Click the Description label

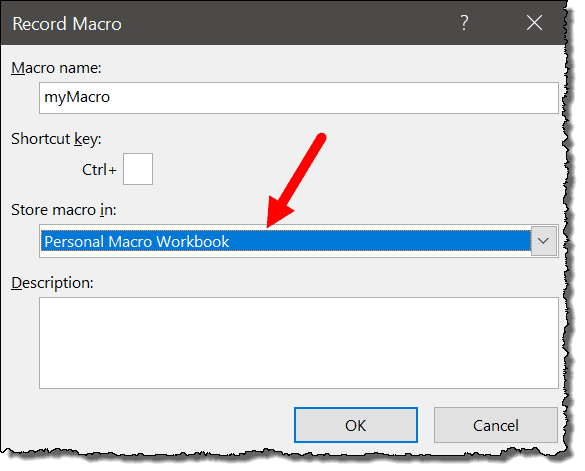point(52,283)
